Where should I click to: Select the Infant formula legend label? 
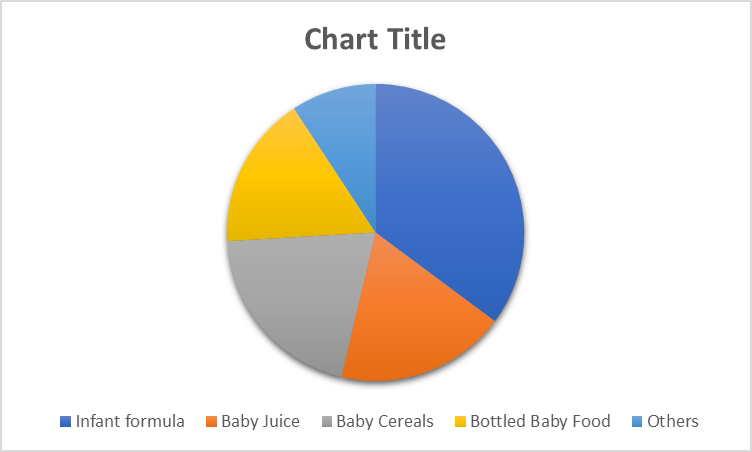pyautogui.click(x=130, y=422)
